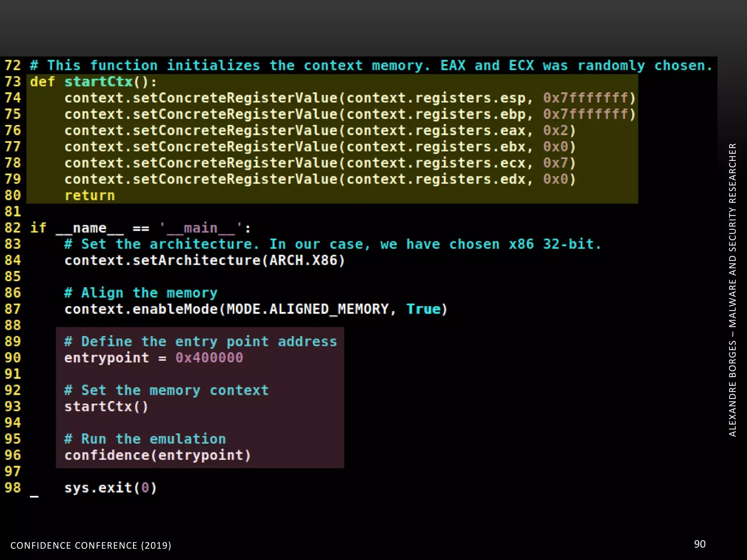Click the return keyword on line 80

click(x=90, y=196)
